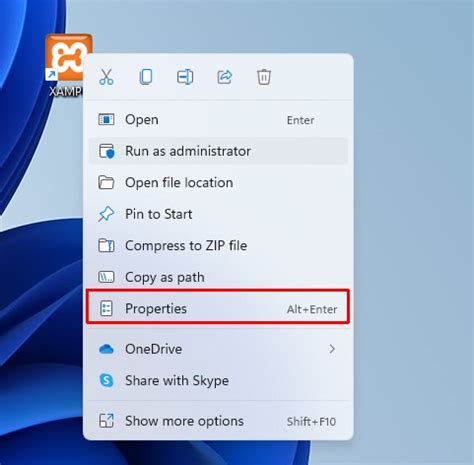The height and width of the screenshot is (465, 474).
Task: Expand the OneDrive submenu arrow
Action: 332,349
